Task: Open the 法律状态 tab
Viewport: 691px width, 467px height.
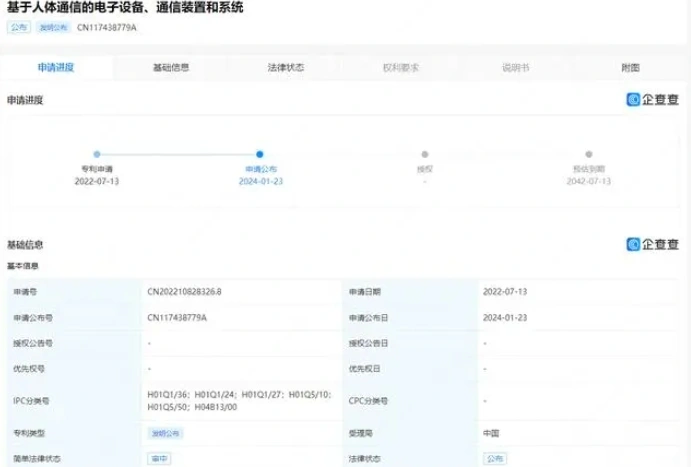Action: 286,68
